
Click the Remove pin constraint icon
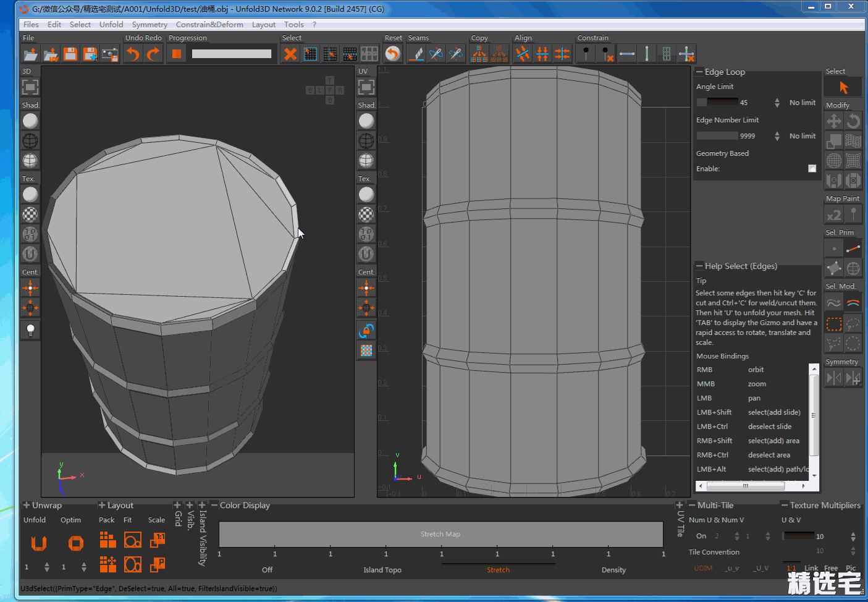click(x=606, y=54)
